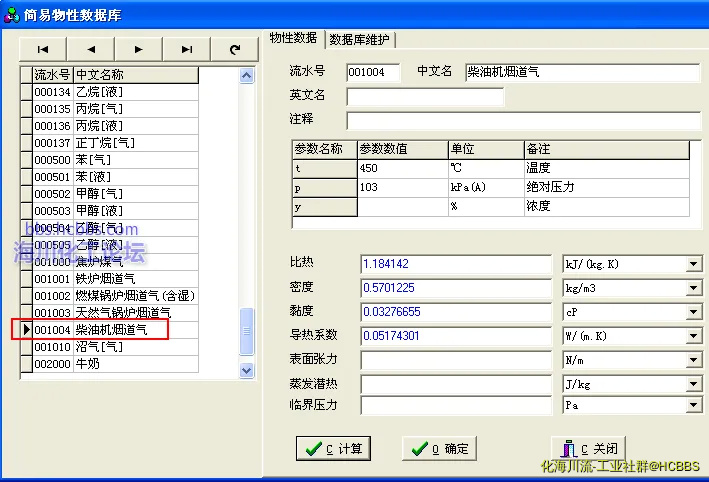Open the 密度 unit dropdown kg/m3

[694, 288]
